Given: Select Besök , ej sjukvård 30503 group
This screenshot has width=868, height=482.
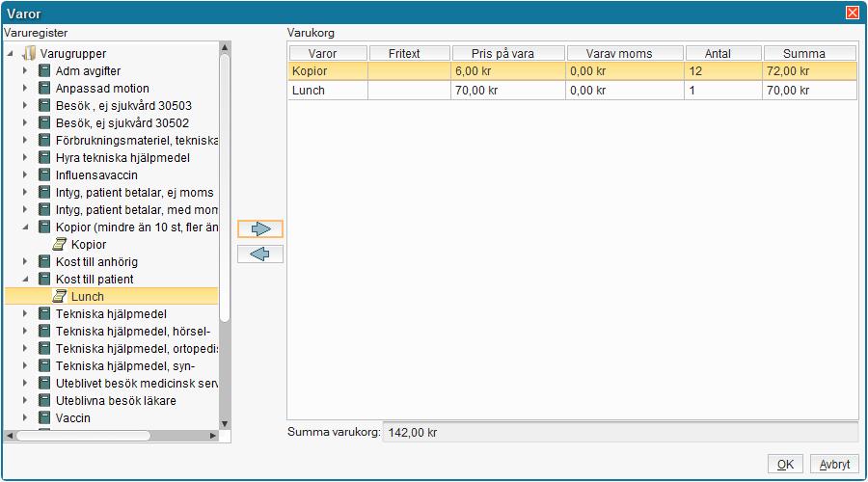Looking at the screenshot, I should 123,106.
